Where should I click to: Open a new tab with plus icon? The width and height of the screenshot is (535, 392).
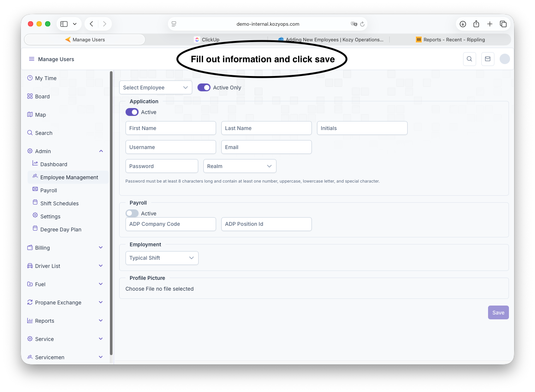490,24
